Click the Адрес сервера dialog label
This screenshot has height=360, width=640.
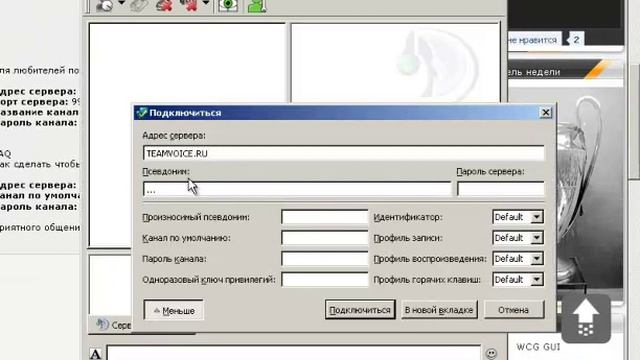coord(174,136)
